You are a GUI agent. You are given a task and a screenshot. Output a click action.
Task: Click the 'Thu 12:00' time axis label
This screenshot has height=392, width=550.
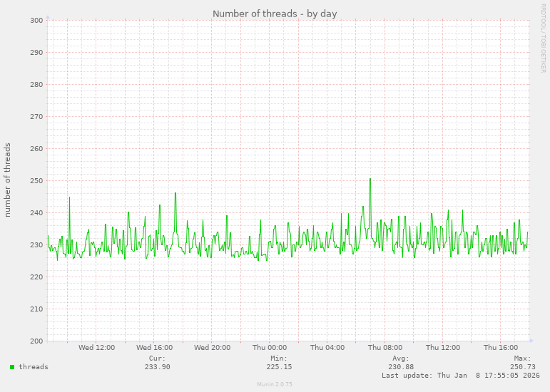pos(443,348)
